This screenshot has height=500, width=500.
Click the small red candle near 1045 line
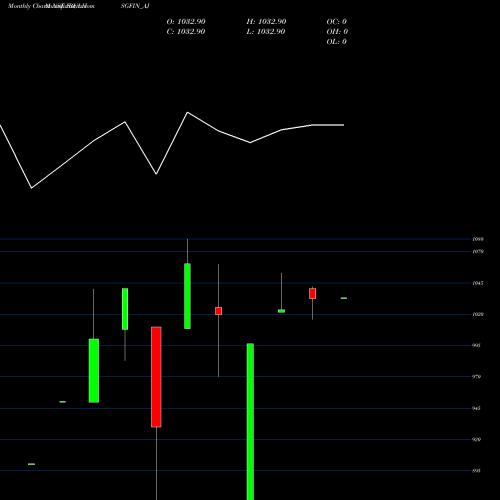click(312, 294)
